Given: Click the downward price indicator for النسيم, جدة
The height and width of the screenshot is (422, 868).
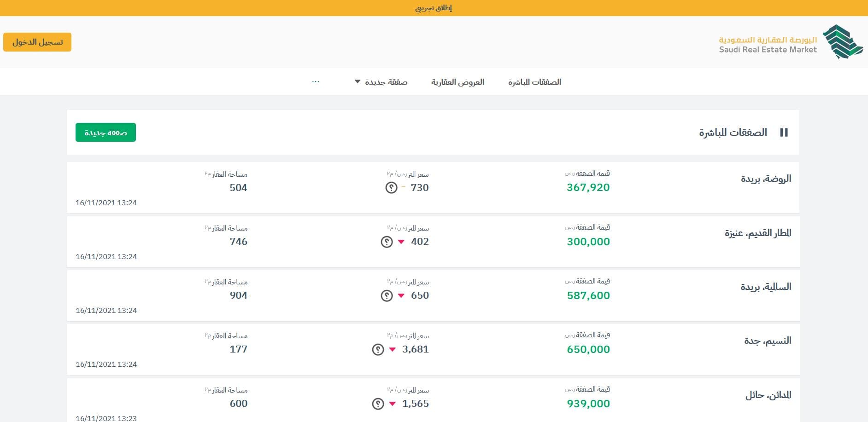Looking at the screenshot, I should tap(392, 350).
